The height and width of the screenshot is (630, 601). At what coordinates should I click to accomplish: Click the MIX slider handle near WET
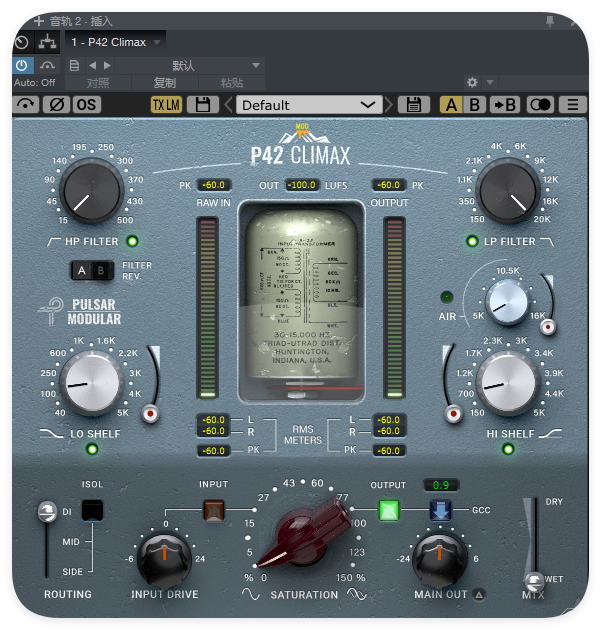tap(535, 580)
